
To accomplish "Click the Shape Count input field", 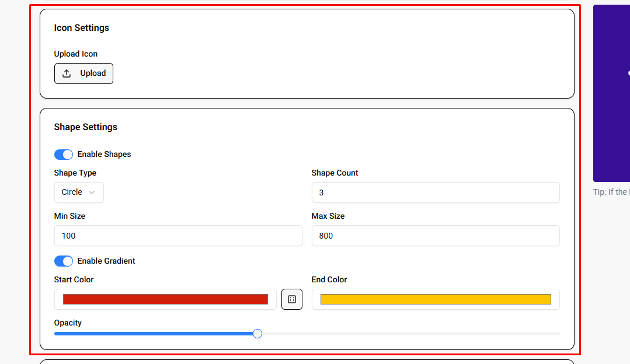I will coord(436,192).
